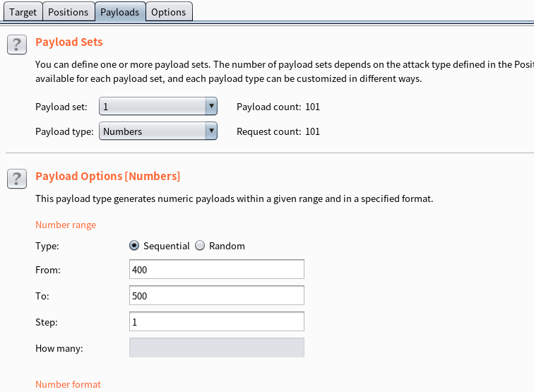Click the Payload Options [Numbers] heading
This screenshot has width=534, height=392.
click(x=107, y=176)
